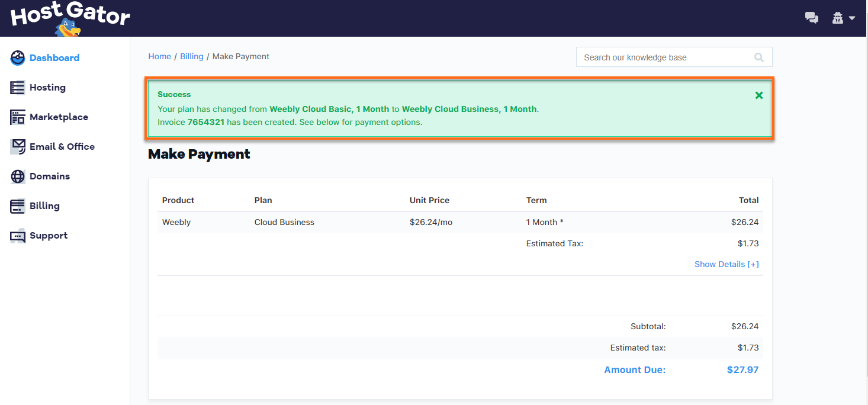The width and height of the screenshot is (868, 405).
Task: Click the Subtotal: label
Action: [648, 326]
